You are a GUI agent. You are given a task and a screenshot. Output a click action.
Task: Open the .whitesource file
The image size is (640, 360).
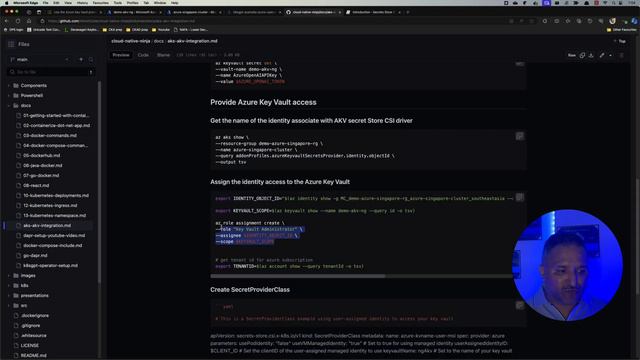[x=33, y=336]
